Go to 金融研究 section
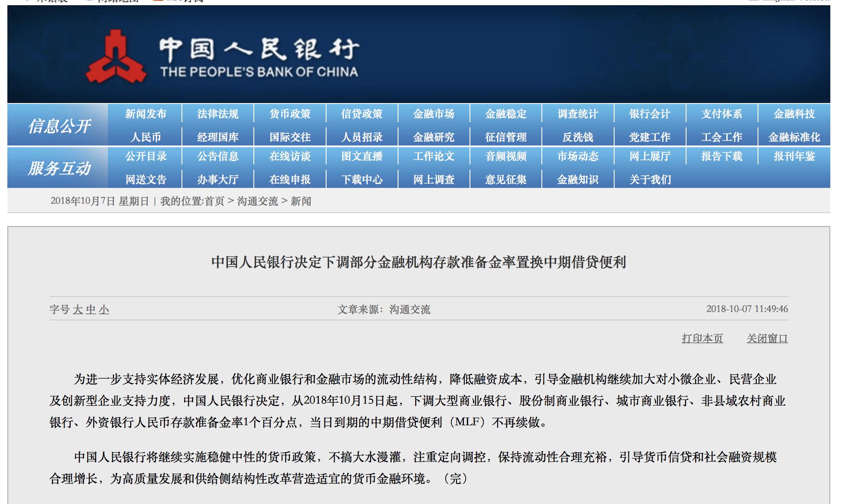Image resolution: width=855 pixels, height=504 pixels. tap(434, 137)
